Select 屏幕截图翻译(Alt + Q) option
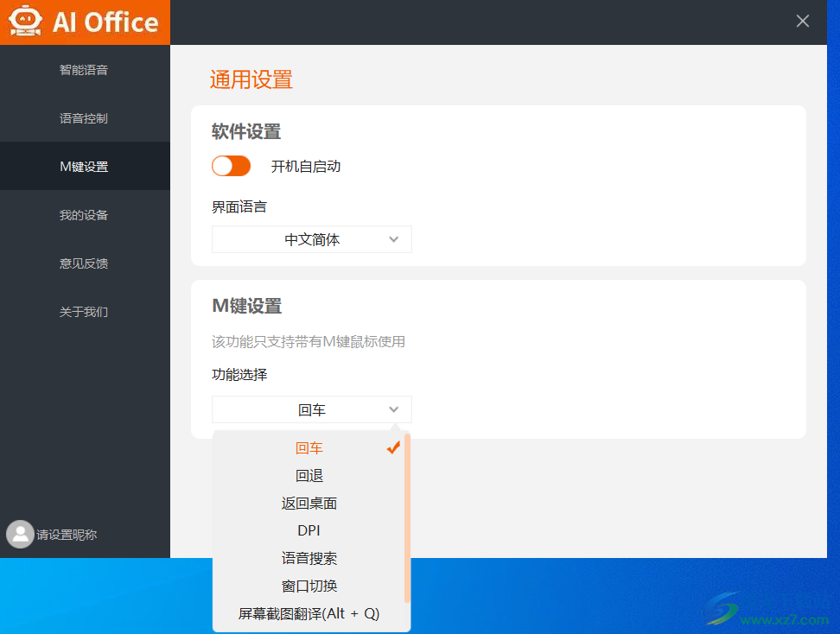The image size is (840, 634). (309, 613)
